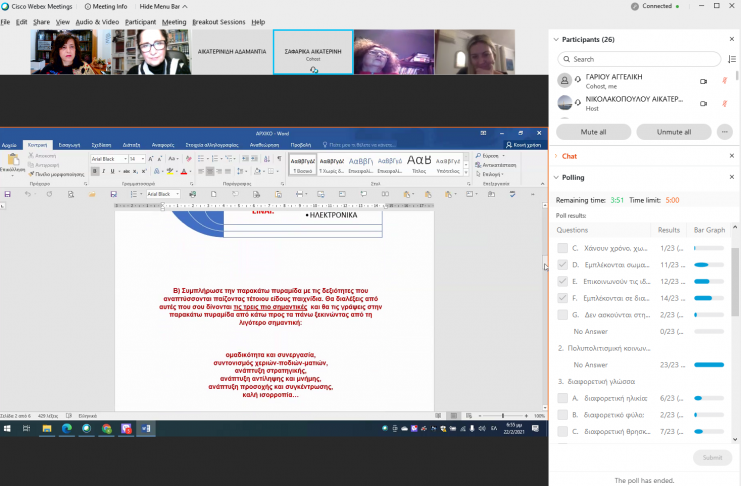
Task: Toggle checkbox for poll answer E
Action: 563,281
